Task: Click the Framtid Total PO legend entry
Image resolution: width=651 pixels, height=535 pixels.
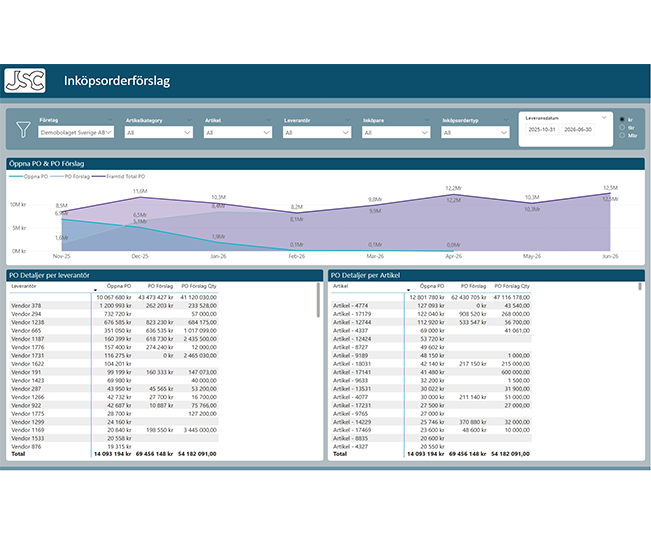Action: coord(119,176)
